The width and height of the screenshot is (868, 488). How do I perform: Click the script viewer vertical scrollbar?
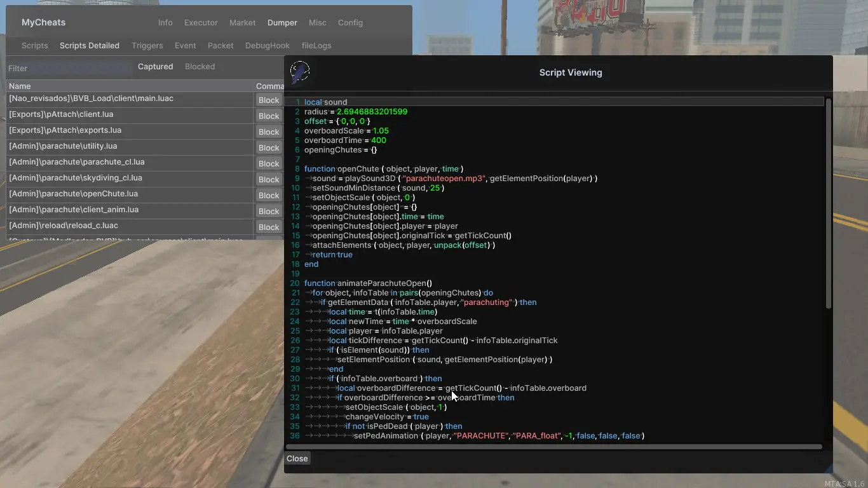click(828, 203)
